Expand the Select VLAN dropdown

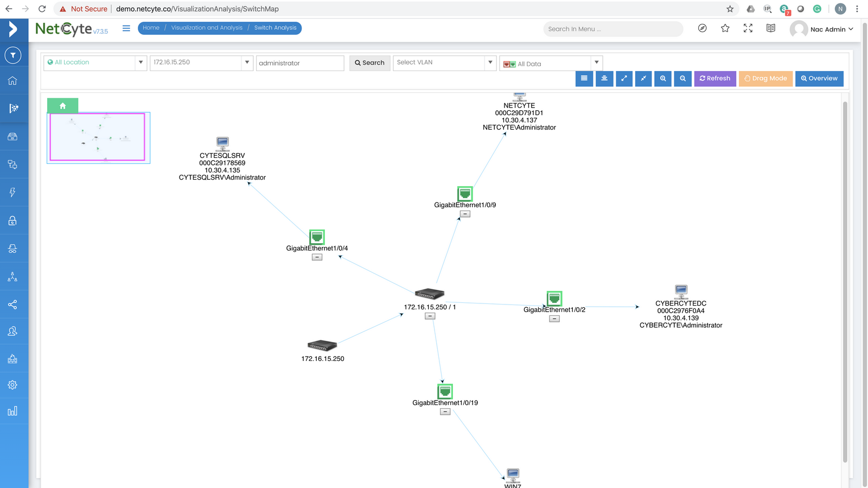pos(444,63)
